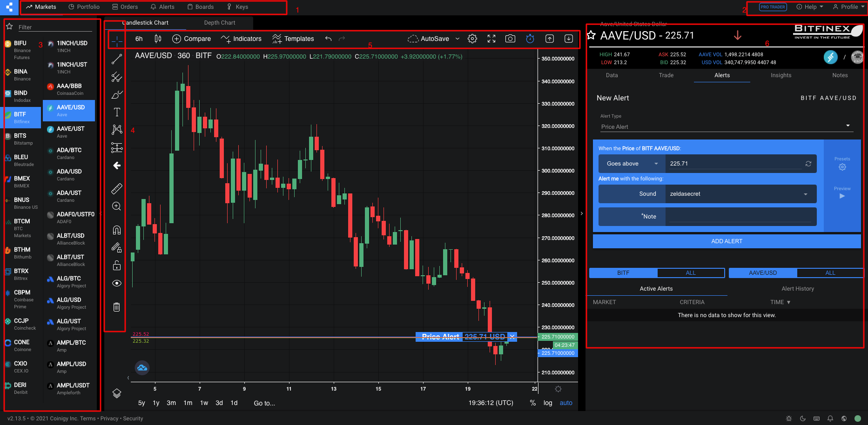
Task: Click the ADD ALERT button
Action: click(x=727, y=241)
